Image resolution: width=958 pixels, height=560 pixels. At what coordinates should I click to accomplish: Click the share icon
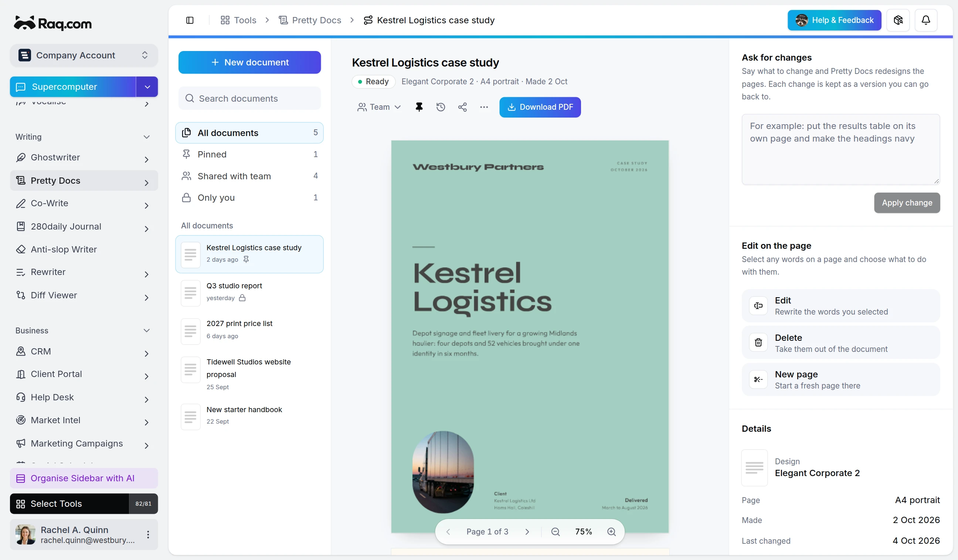[462, 107]
